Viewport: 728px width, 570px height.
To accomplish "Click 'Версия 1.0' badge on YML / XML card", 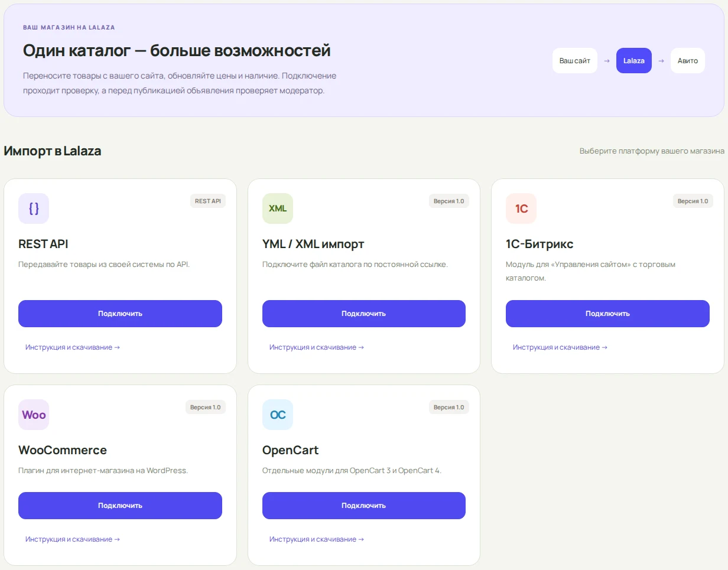I will click(449, 201).
